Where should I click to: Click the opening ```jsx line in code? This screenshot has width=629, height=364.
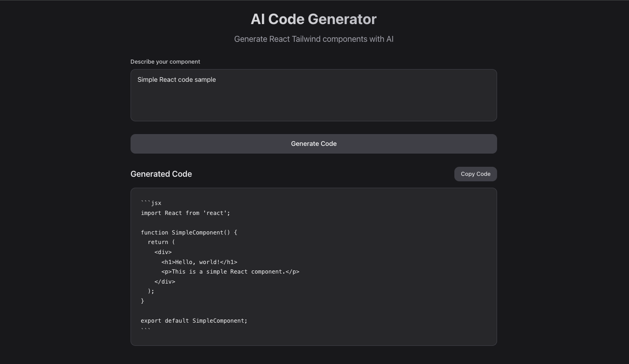pos(151,203)
